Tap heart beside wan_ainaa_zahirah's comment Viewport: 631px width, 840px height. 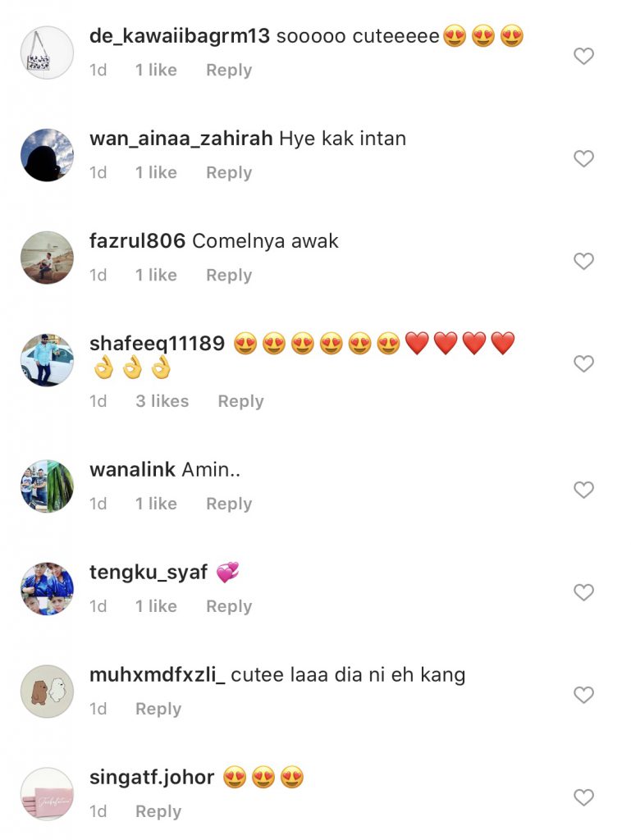tap(583, 158)
